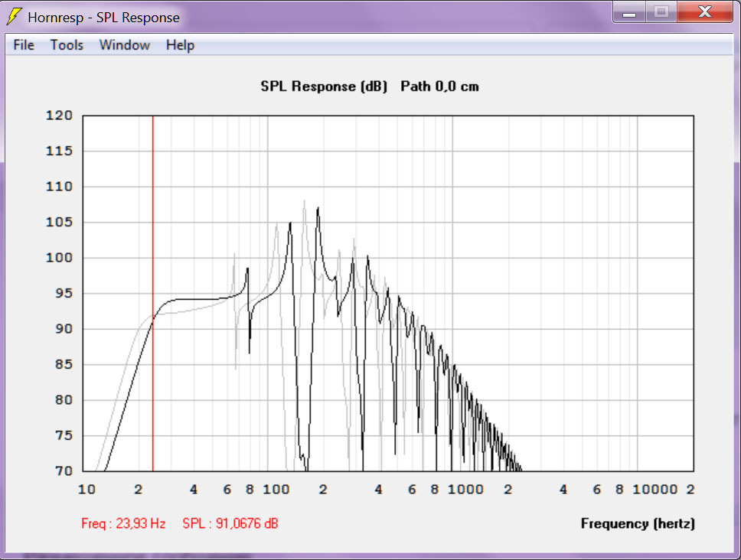741x560 pixels.
Task: Click the 120 dB y-axis label
Action: coord(59,116)
